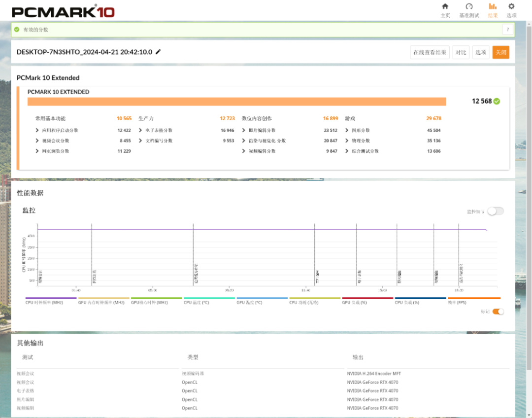Click the vertical scrollbar on the right
Viewport: 532px width, 418px height.
529,197
